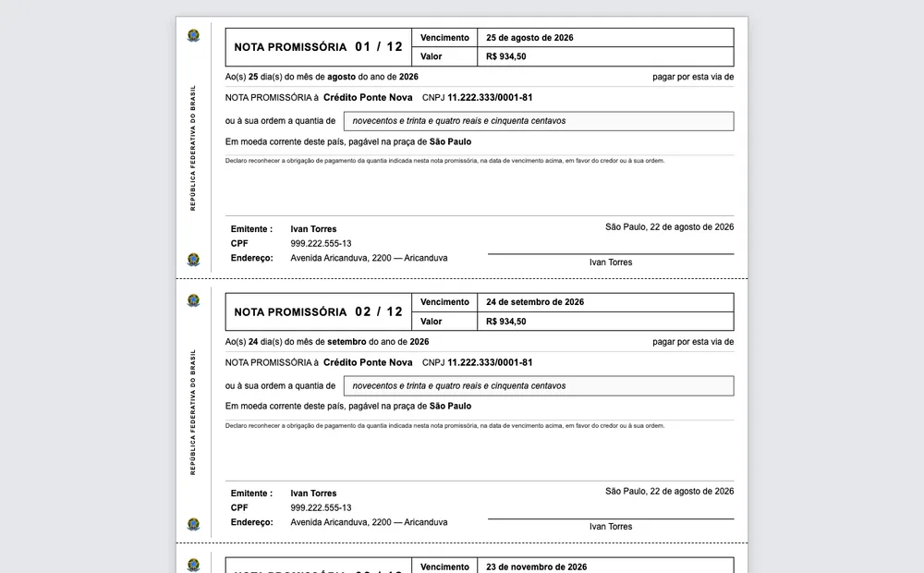Click "pagável na praça de São Paulo" in note 01
This screenshot has height=573, width=924.
[x=409, y=141]
